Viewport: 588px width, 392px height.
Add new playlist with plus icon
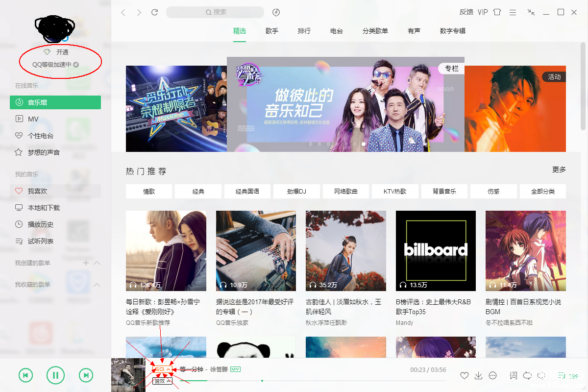click(86, 263)
